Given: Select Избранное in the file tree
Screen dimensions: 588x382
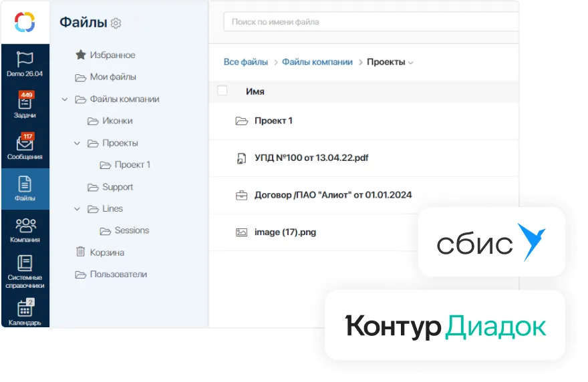Looking at the screenshot, I should point(112,55).
